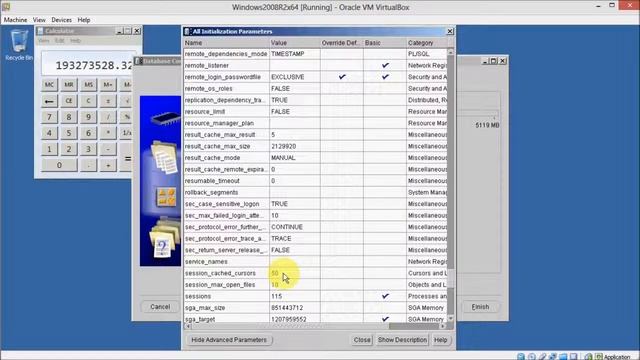Click the result_cache_mode value MANUAL
Image resolution: width=640 pixels, height=360 pixels.
283,158
